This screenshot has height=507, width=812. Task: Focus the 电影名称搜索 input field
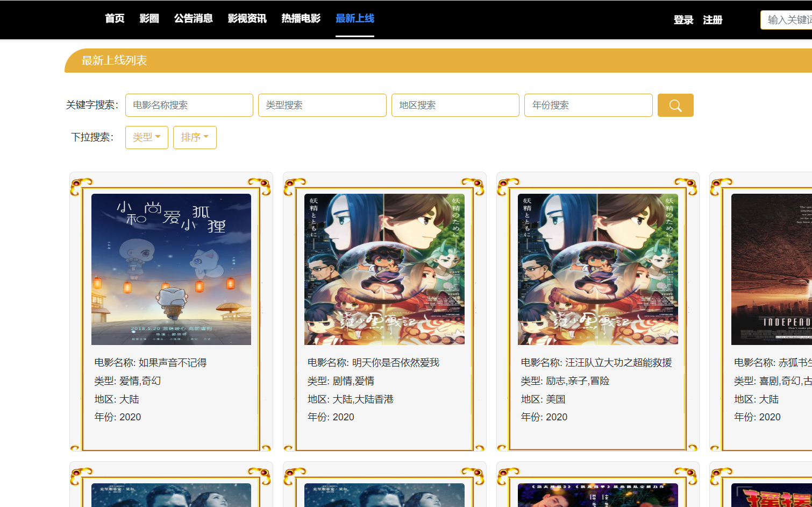coord(189,105)
